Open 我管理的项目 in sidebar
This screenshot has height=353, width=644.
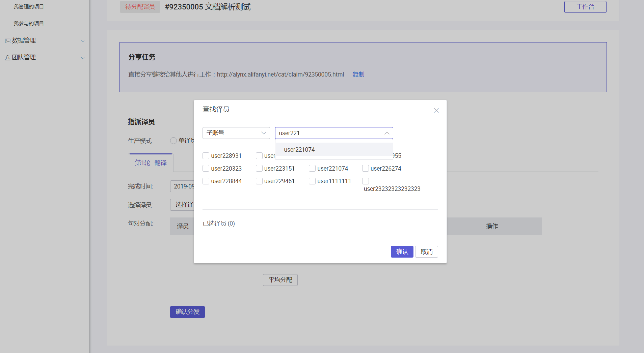[29, 7]
